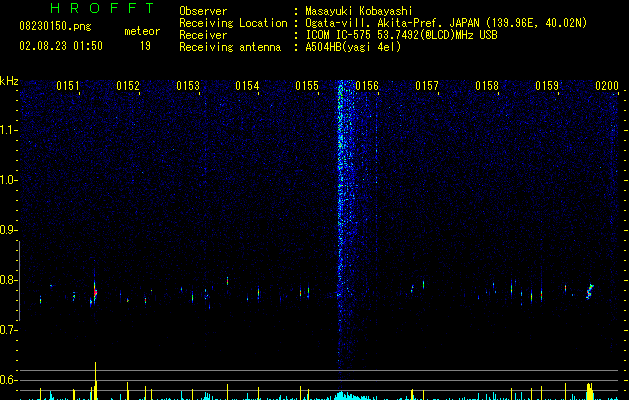Click the 0157 time marker

tap(427, 86)
